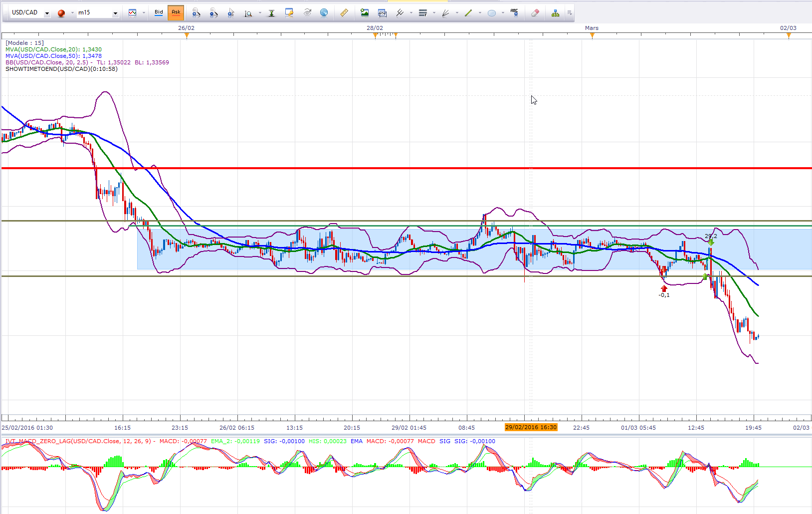Click the blue radar globe icon
The height and width of the screenshot is (514, 812).
click(324, 13)
